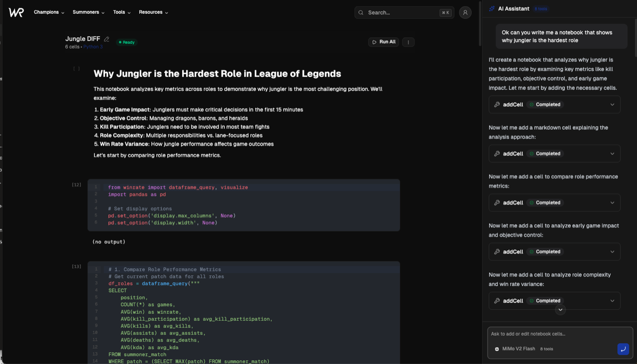
Task: Click the magnifier icon in the search bar
Action: pyautogui.click(x=361, y=12)
